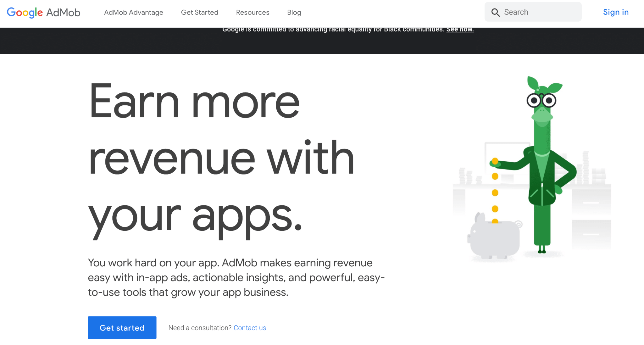The height and width of the screenshot is (345, 644).
Task: Click the Sign in link
Action: coord(616,12)
